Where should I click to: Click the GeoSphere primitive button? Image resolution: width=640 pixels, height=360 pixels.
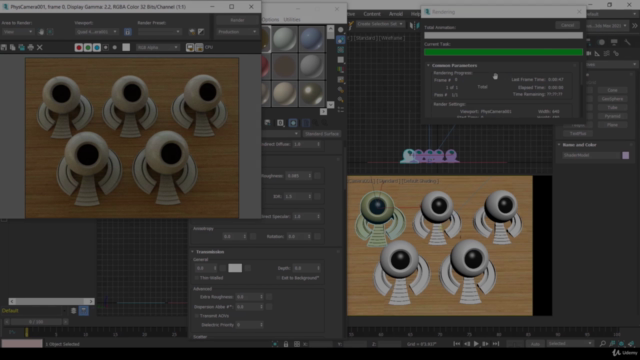pyautogui.click(x=612, y=99)
